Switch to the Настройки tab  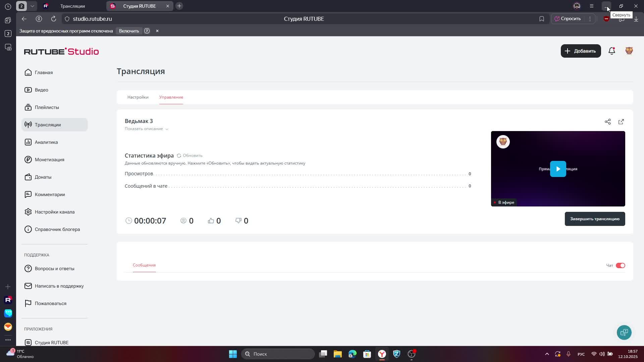[x=138, y=97]
